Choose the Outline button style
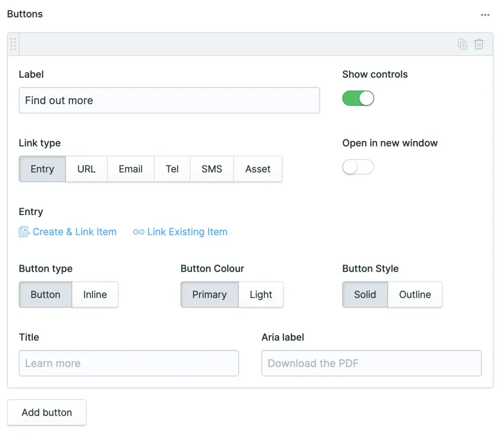 click(x=415, y=295)
